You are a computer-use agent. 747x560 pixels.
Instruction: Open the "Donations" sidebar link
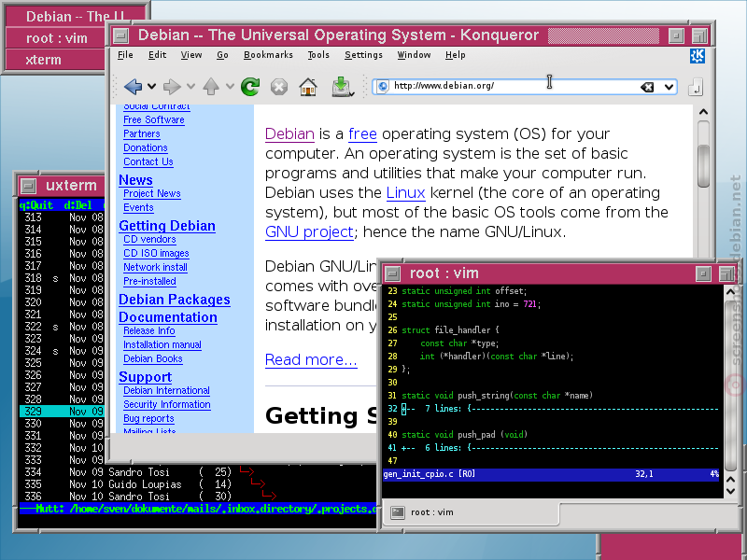146,147
